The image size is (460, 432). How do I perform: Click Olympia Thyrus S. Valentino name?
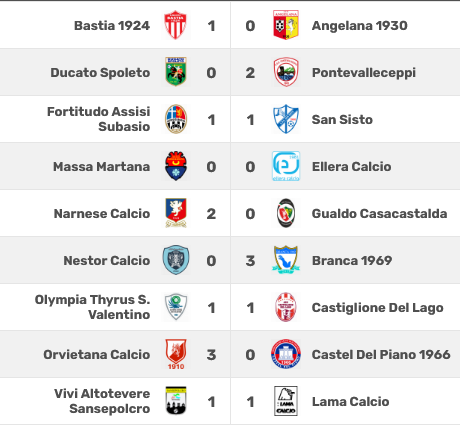point(93,307)
